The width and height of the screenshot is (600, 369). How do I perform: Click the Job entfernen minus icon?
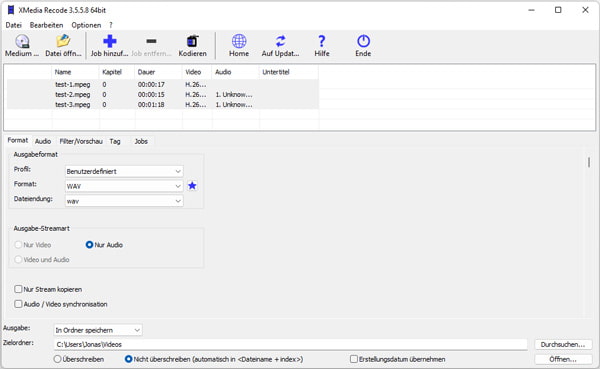151,41
